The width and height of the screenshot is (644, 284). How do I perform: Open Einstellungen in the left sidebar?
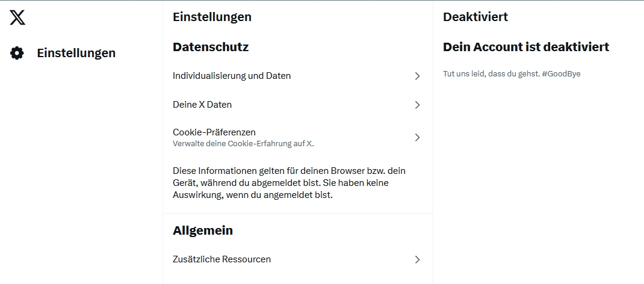(63, 53)
